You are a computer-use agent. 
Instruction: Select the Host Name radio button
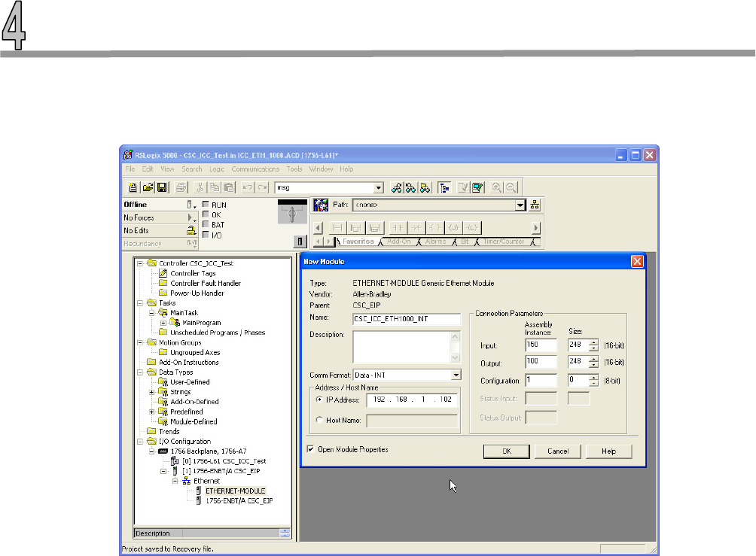point(319,420)
